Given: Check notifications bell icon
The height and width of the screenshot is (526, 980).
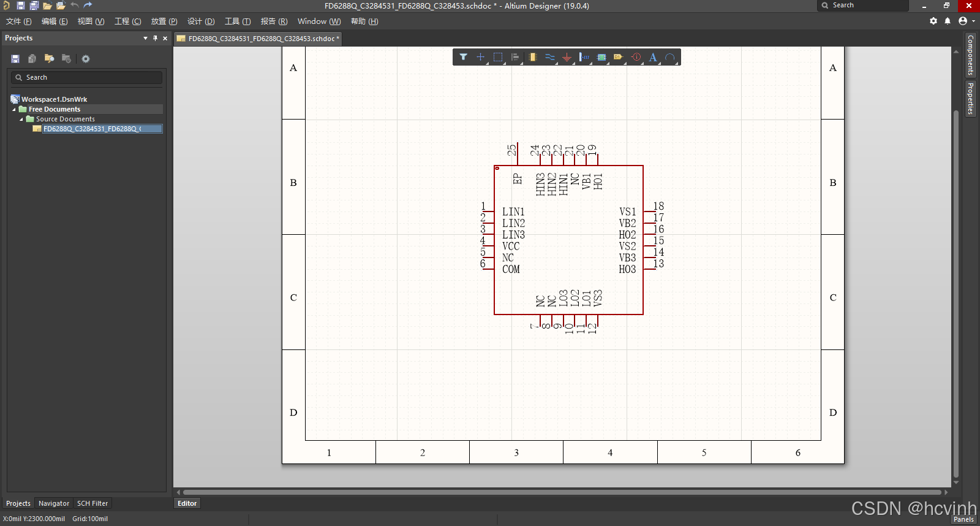Looking at the screenshot, I should tap(948, 21).
